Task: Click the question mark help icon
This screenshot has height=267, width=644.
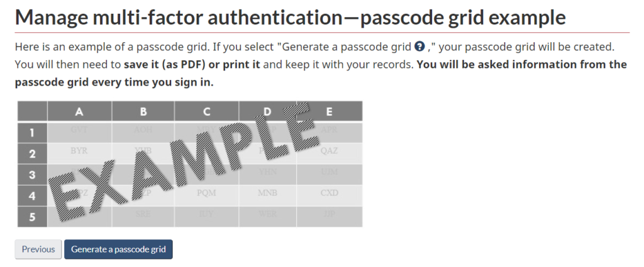Action: [x=420, y=47]
